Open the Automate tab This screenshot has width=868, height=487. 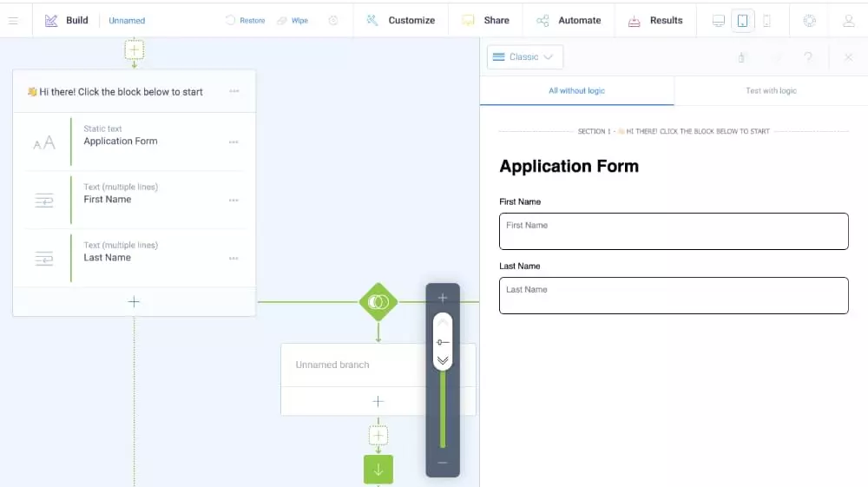click(x=569, y=21)
